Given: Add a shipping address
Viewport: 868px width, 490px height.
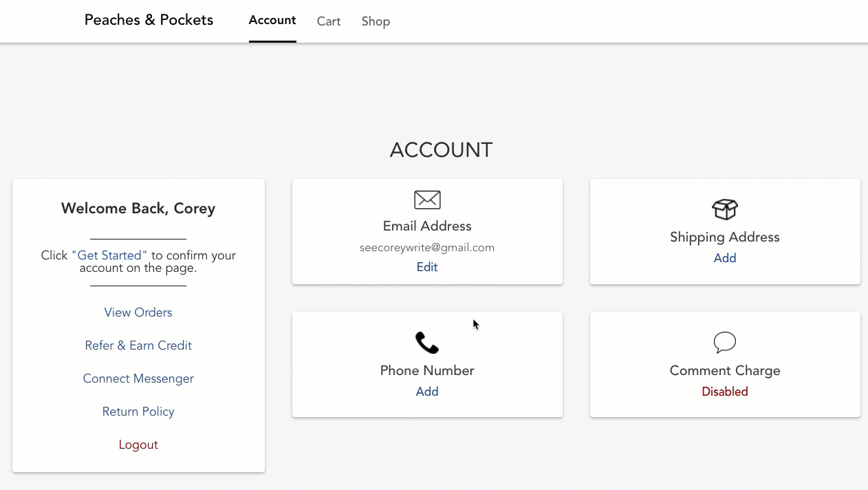Looking at the screenshot, I should [725, 258].
